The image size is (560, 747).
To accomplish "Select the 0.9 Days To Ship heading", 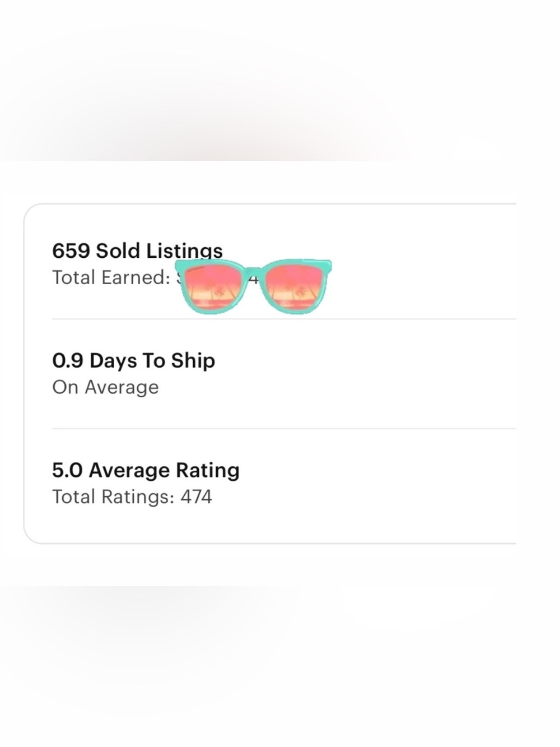I will point(133,360).
